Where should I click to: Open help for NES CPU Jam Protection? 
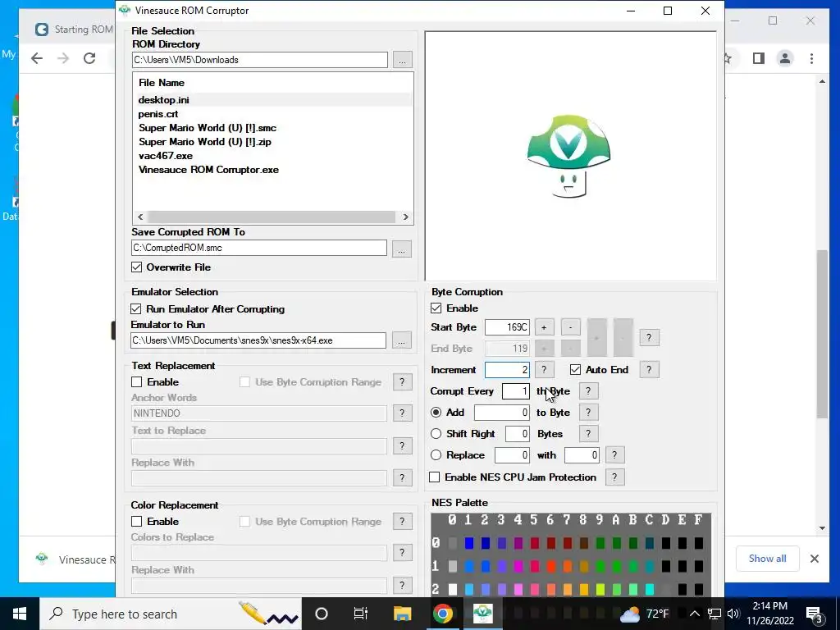614,477
